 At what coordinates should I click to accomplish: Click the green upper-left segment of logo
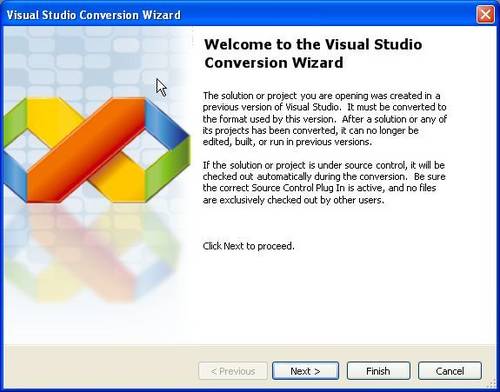tap(15, 123)
